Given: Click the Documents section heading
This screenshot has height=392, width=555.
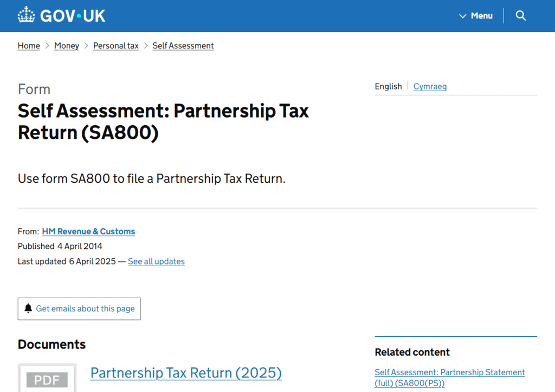Looking at the screenshot, I should coord(51,344).
